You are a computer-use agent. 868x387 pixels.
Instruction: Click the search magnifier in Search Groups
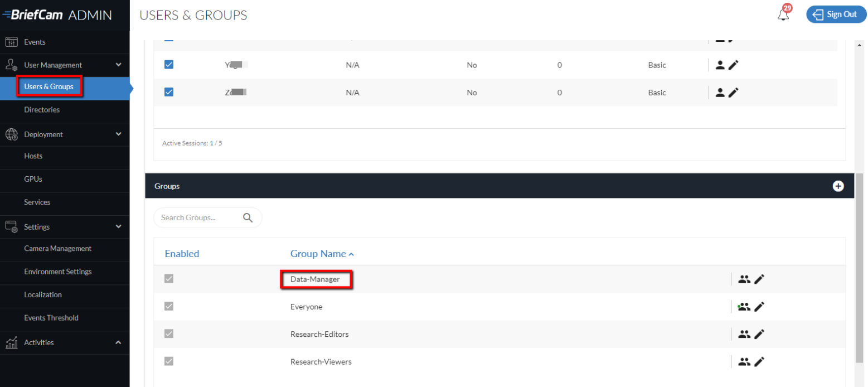(x=248, y=218)
